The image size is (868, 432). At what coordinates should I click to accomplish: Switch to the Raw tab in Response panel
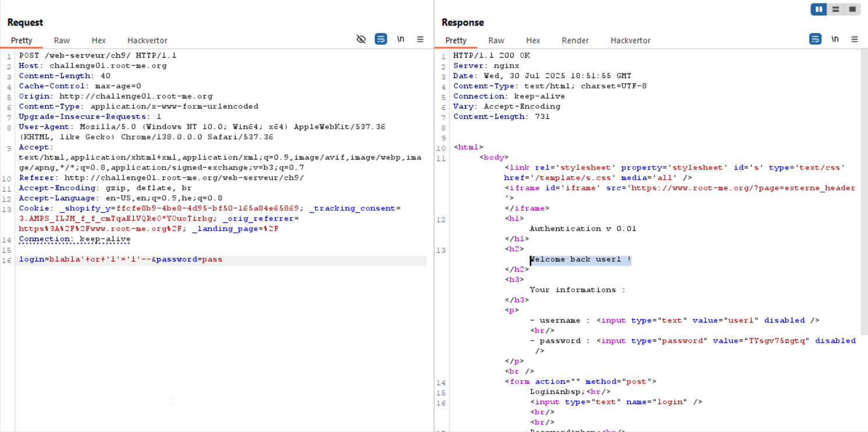click(496, 40)
